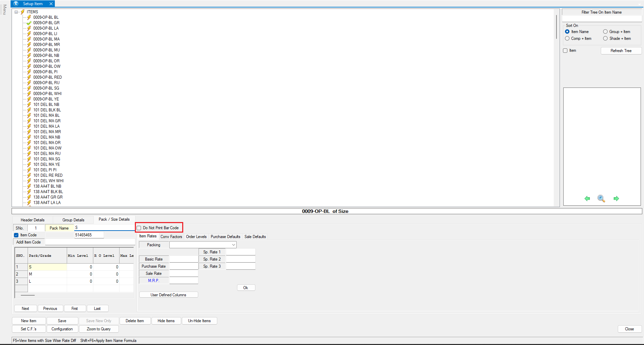
Task: Click the horizontal scrollbar under pack grid
Action: point(28,295)
